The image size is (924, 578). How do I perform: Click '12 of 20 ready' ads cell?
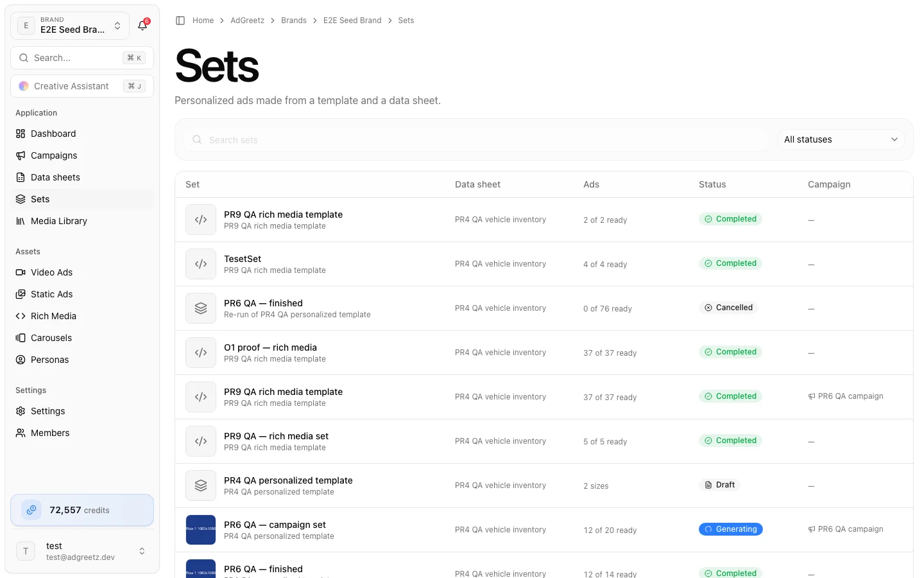610,530
